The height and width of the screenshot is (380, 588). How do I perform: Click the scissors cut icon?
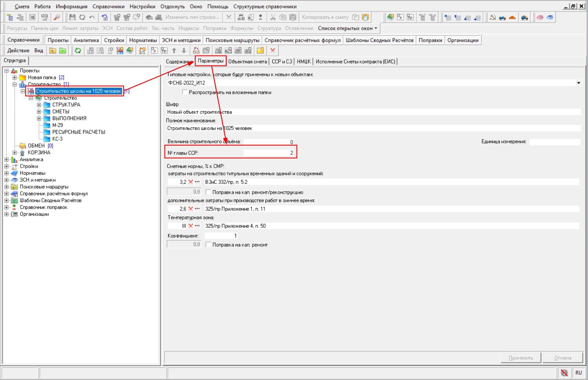pyautogui.click(x=273, y=17)
